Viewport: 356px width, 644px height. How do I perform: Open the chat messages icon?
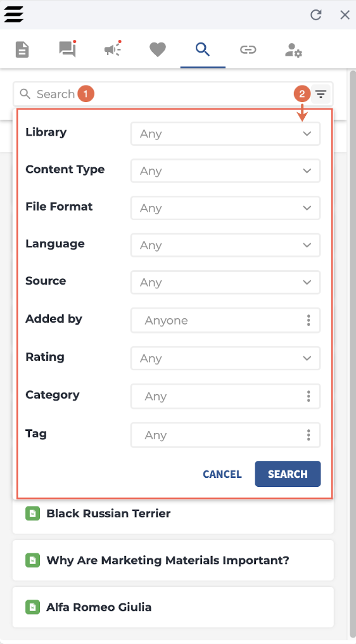click(x=68, y=49)
